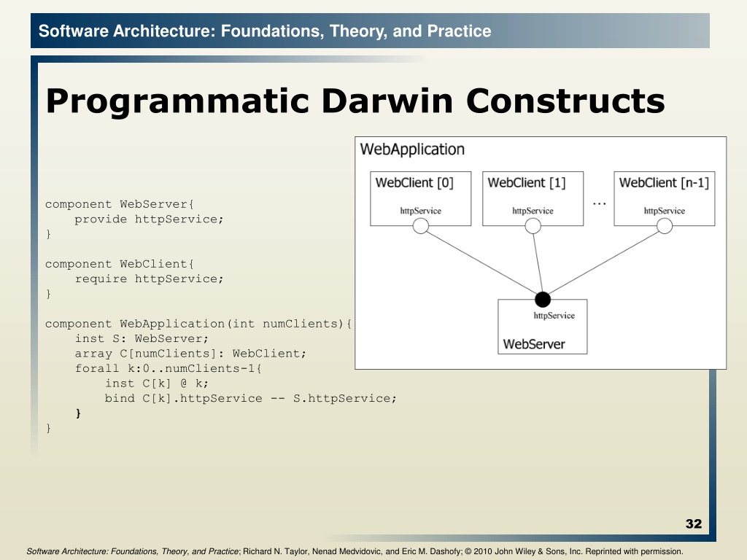
Task: Select the 'WebClient [1]' box label
Action: 527,183
